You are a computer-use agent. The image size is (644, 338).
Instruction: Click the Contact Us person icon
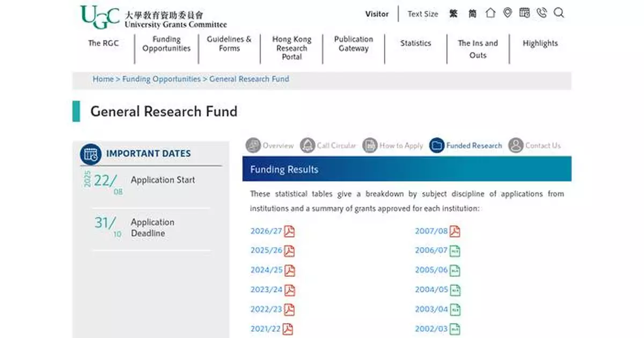click(x=516, y=145)
